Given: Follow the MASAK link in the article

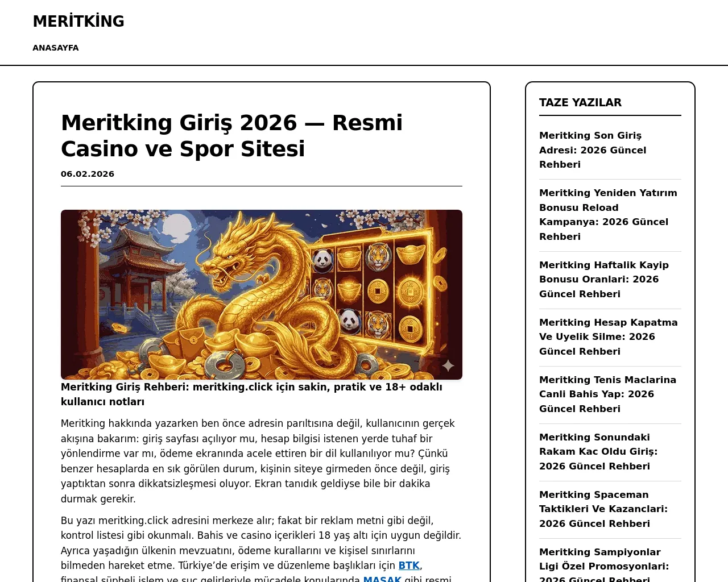Looking at the screenshot, I should [382, 579].
